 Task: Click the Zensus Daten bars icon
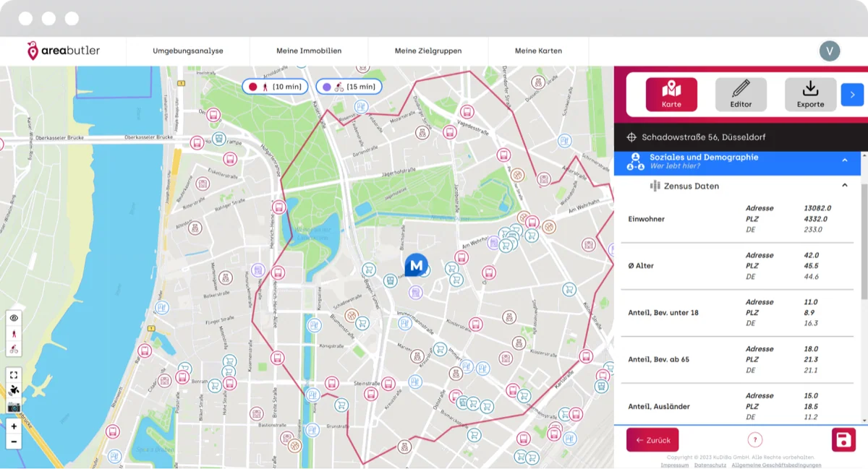click(655, 186)
